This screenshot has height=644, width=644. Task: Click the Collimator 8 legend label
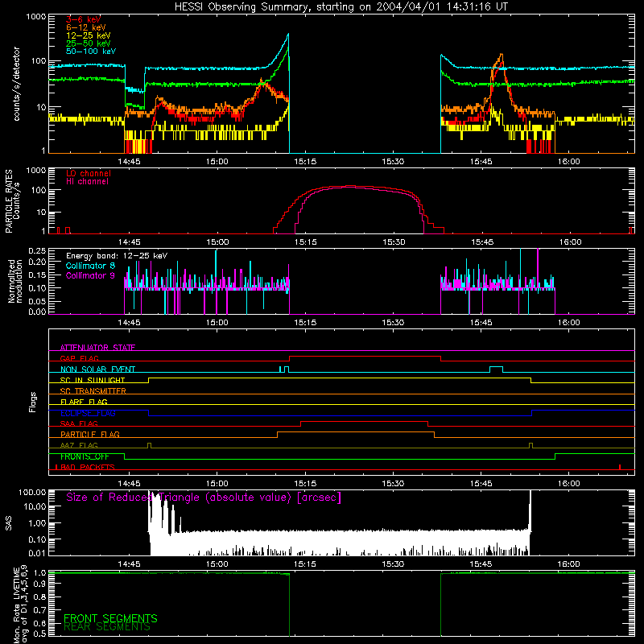pyautogui.click(x=90, y=266)
